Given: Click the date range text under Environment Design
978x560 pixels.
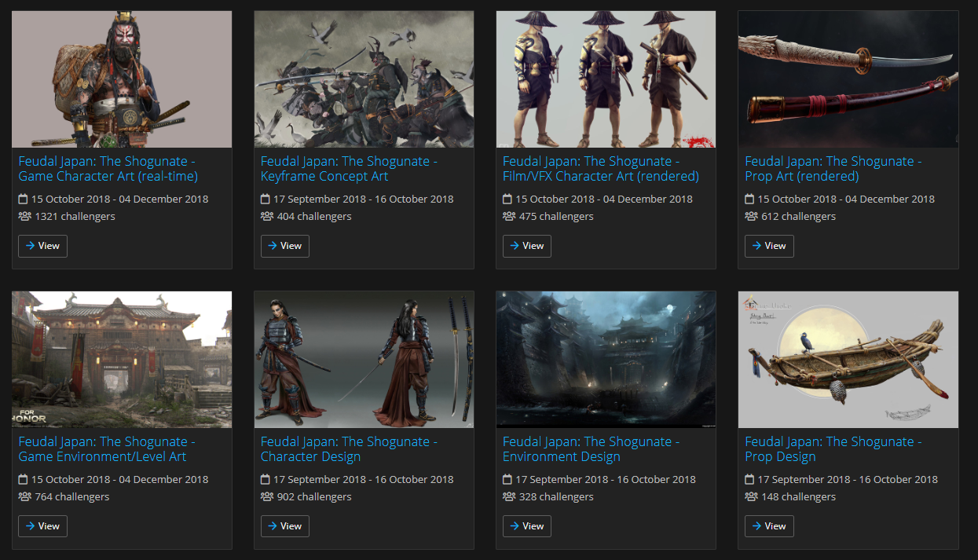Looking at the screenshot, I should click(x=606, y=479).
